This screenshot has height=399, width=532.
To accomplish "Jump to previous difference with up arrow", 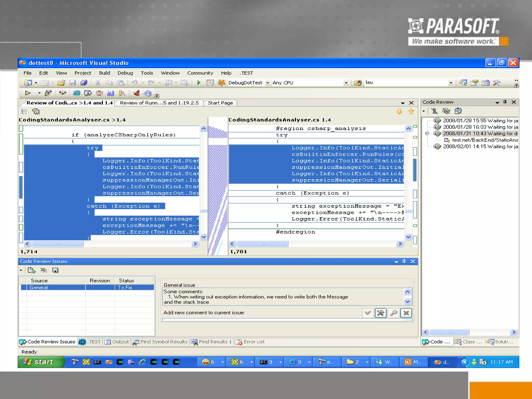I will coord(411,111).
